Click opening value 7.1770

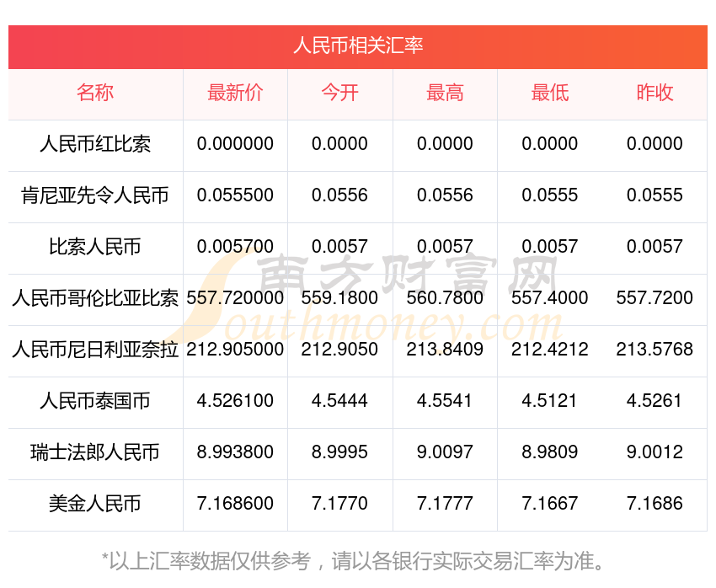tap(339, 504)
